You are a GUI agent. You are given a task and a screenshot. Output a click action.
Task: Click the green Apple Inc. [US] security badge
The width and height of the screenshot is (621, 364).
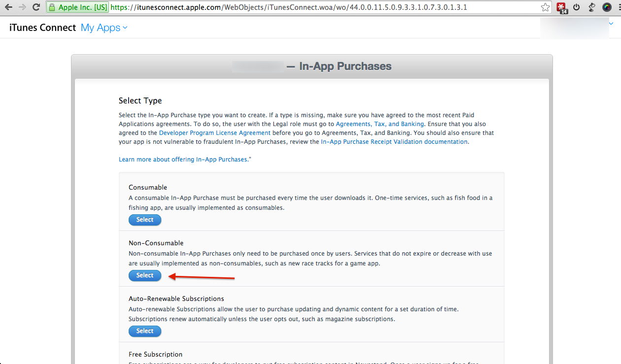tap(78, 7)
